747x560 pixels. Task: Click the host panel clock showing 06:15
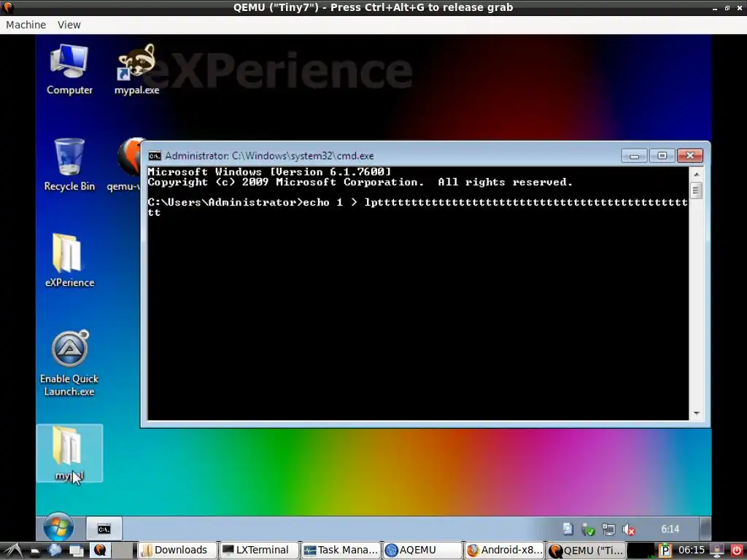click(x=692, y=550)
